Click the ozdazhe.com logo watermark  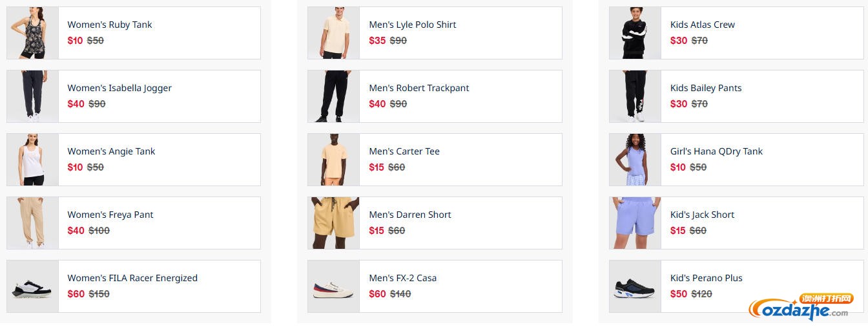pos(800,309)
